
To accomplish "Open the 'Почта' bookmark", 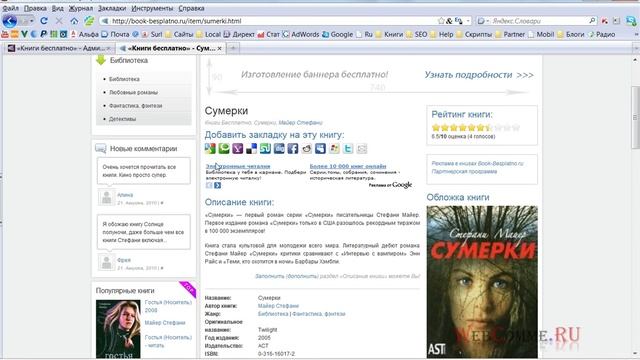I will pos(115,35).
